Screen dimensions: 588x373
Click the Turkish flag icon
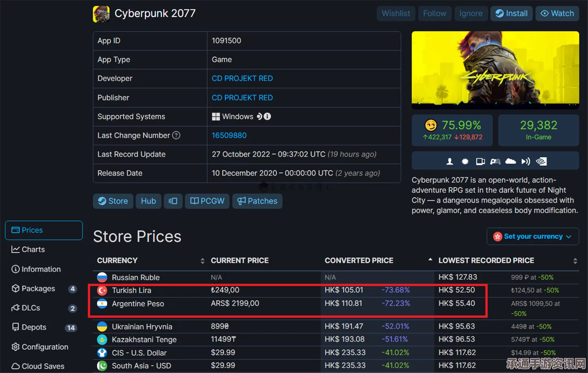coord(102,290)
